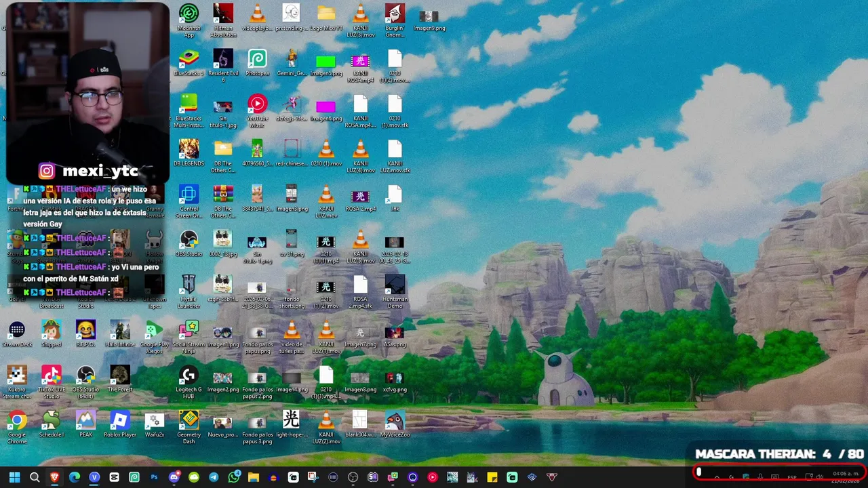
Task: Open Photoshop from the taskbar
Action: (154, 477)
